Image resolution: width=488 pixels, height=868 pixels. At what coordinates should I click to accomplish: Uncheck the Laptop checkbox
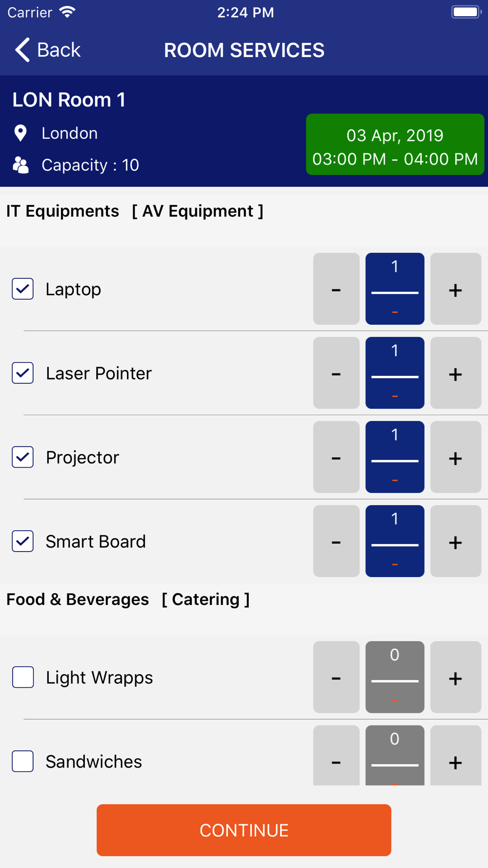pyautogui.click(x=23, y=289)
